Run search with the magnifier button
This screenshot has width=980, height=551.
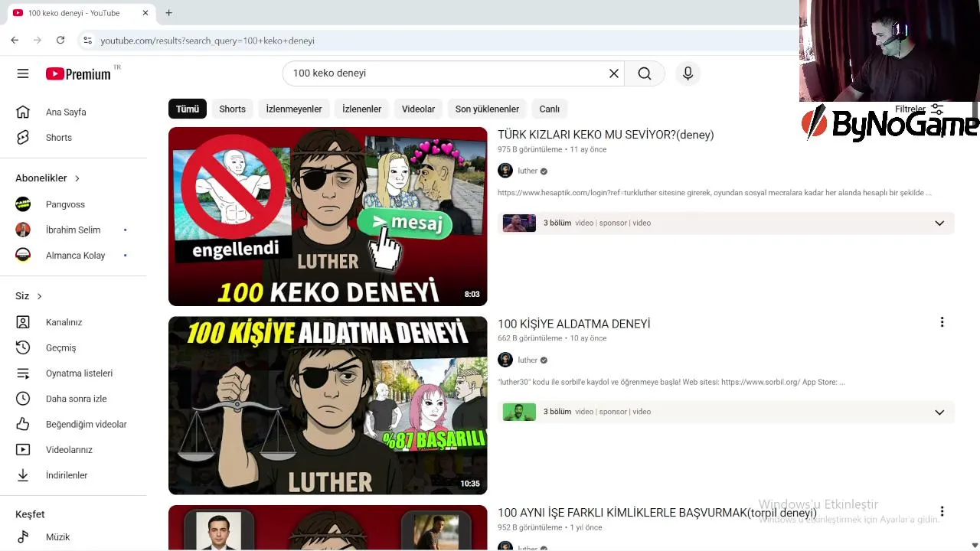[645, 73]
